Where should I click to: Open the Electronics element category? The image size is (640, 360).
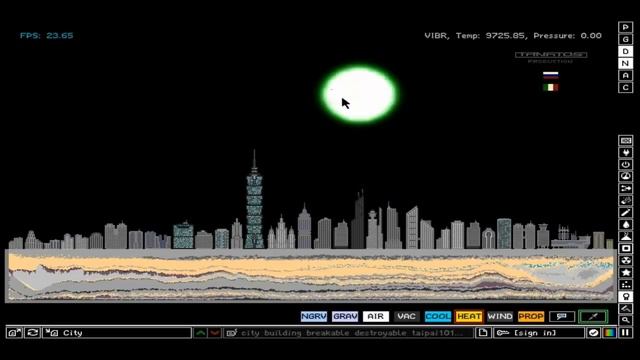[x=625, y=153]
